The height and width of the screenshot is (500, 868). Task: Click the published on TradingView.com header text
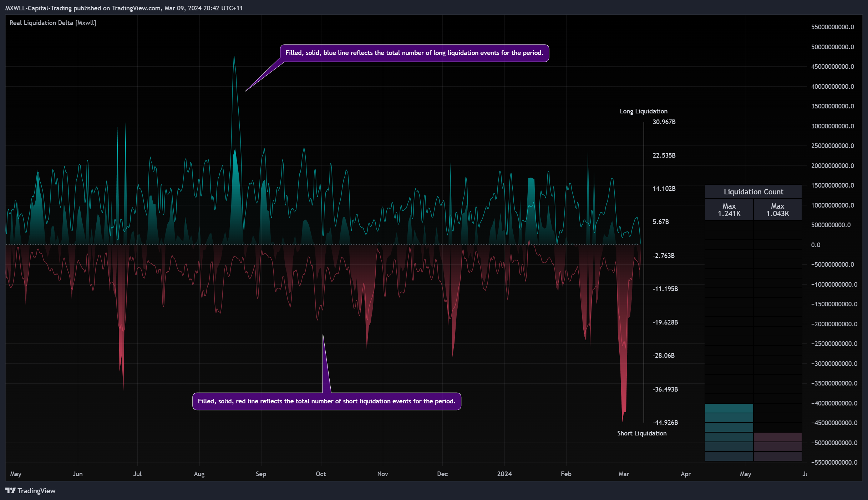pyautogui.click(x=124, y=8)
